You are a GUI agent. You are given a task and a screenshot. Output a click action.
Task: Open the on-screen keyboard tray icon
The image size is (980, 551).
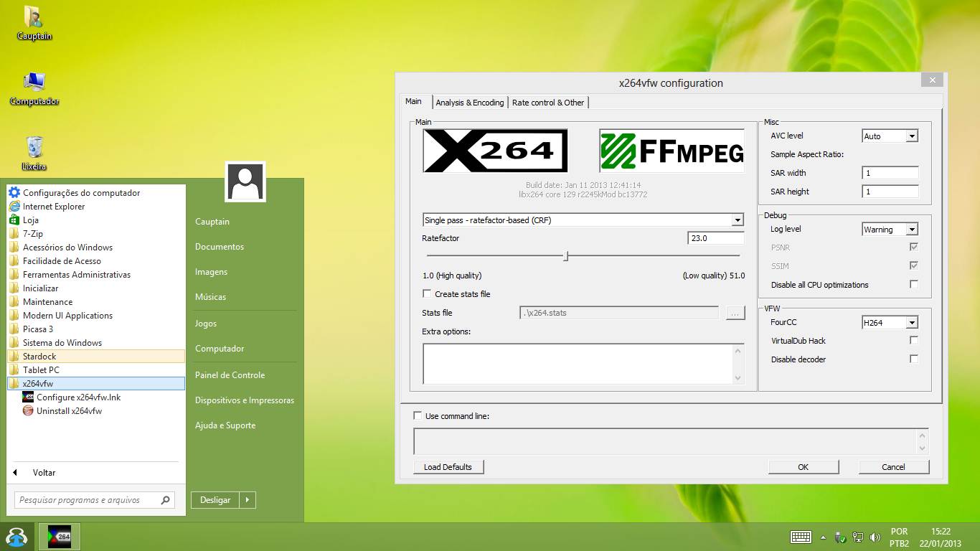pos(801,537)
